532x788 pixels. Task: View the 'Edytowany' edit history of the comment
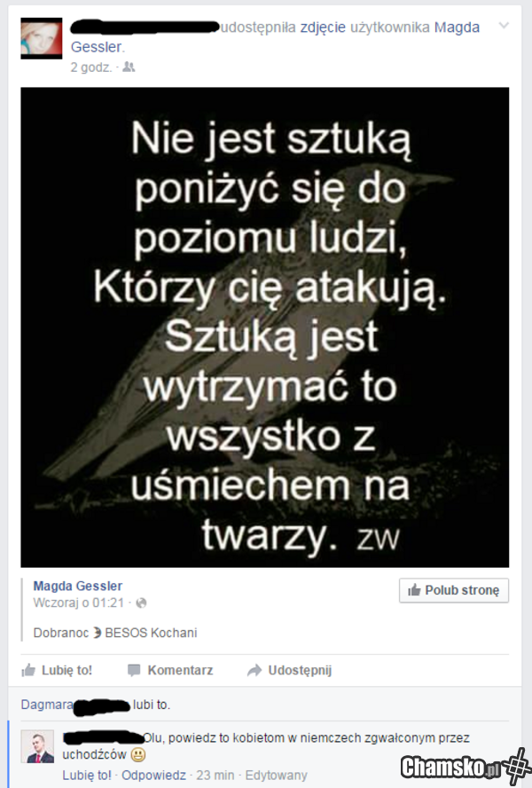[276, 776]
